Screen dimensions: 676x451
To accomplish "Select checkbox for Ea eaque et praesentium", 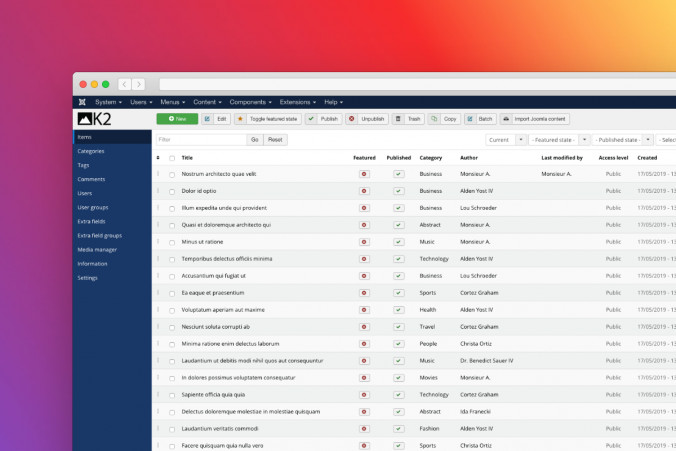I will click(x=172, y=294).
